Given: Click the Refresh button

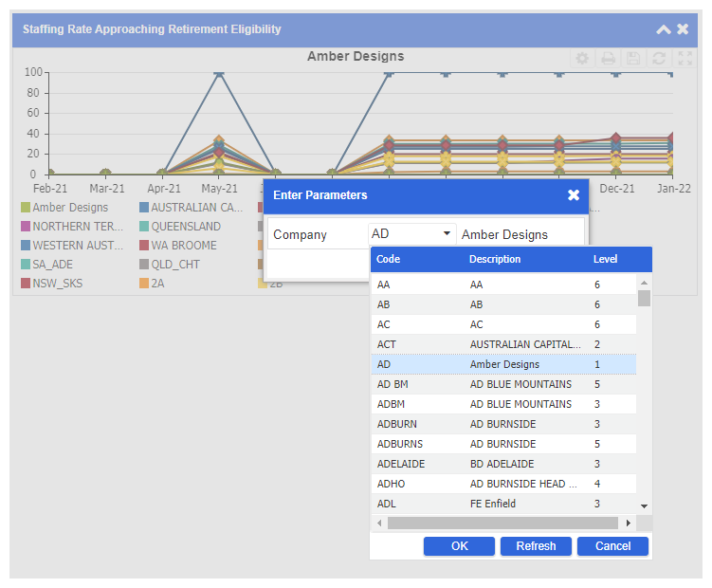Looking at the screenshot, I should coord(536,545).
